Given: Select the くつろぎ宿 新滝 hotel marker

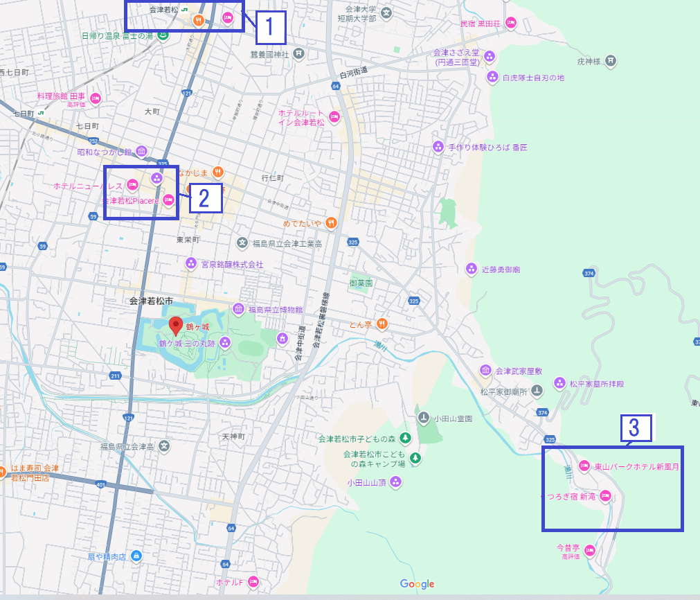Looking at the screenshot, I should (x=605, y=496).
